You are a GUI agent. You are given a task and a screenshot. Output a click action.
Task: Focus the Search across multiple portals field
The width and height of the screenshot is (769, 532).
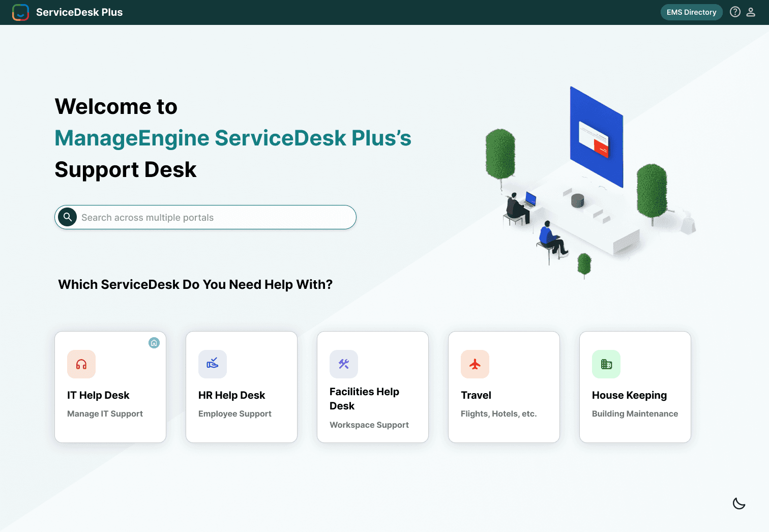[x=205, y=217]
